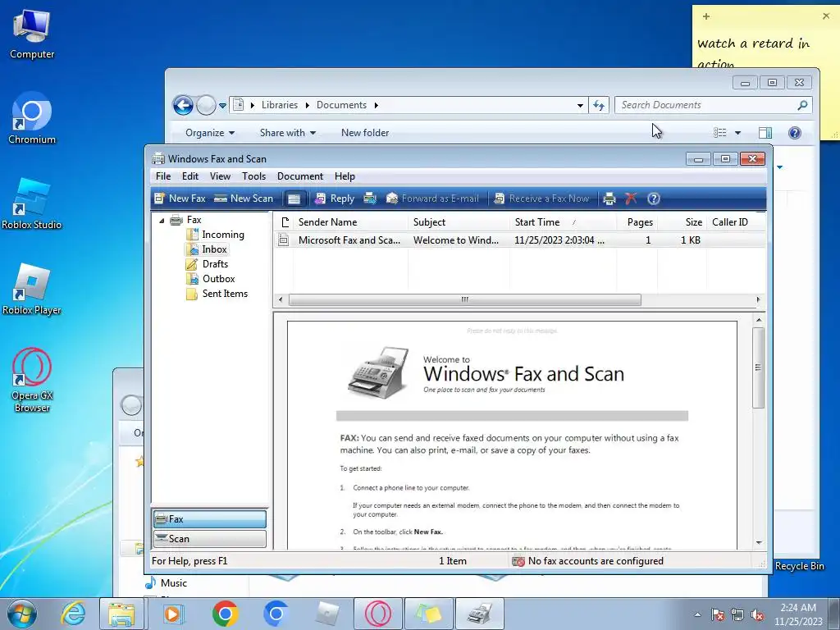Click Documents in the address bar
The image size is (840, 630).
[x=341, y=105]
